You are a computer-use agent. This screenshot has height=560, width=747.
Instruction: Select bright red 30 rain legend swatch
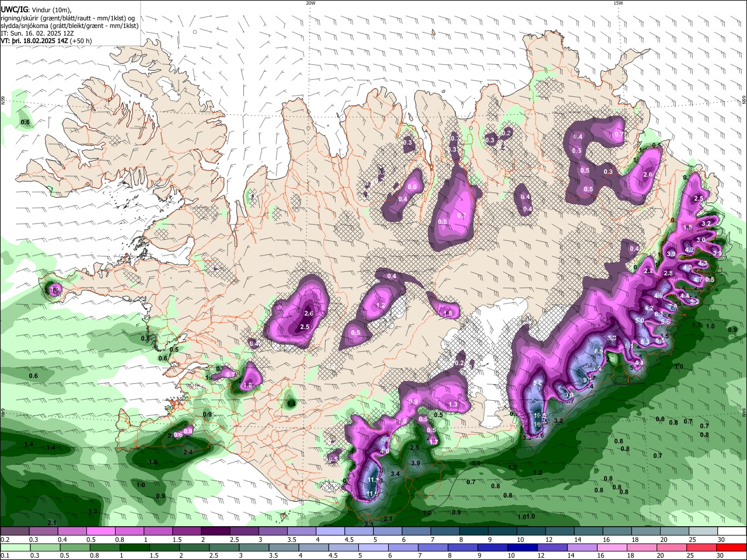[x=732, y=547]
